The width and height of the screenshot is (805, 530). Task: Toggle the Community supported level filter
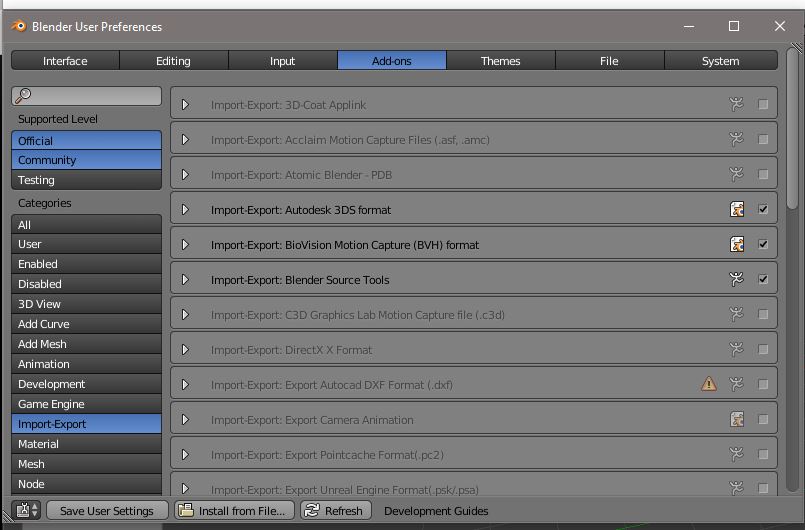pos(86,160)
